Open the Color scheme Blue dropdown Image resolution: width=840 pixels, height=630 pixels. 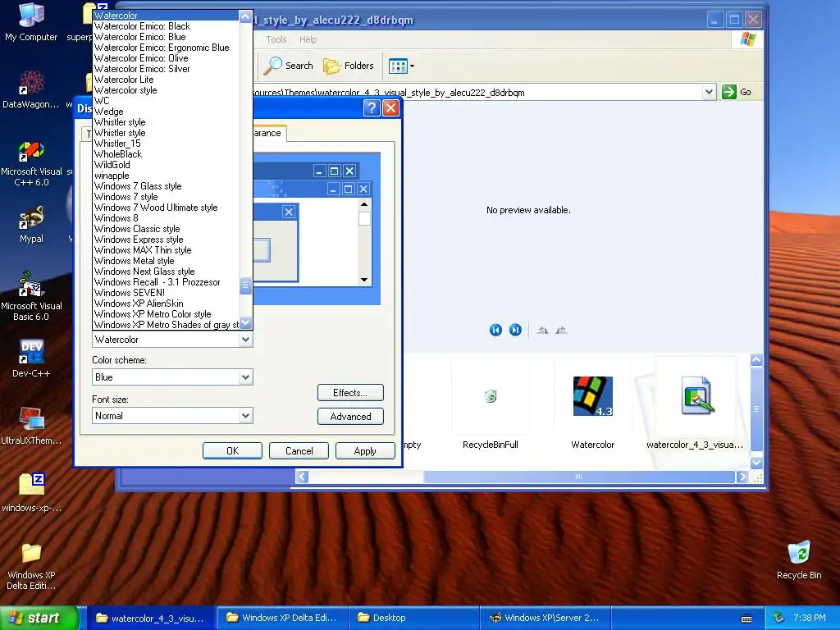click(x=172, y=377)
